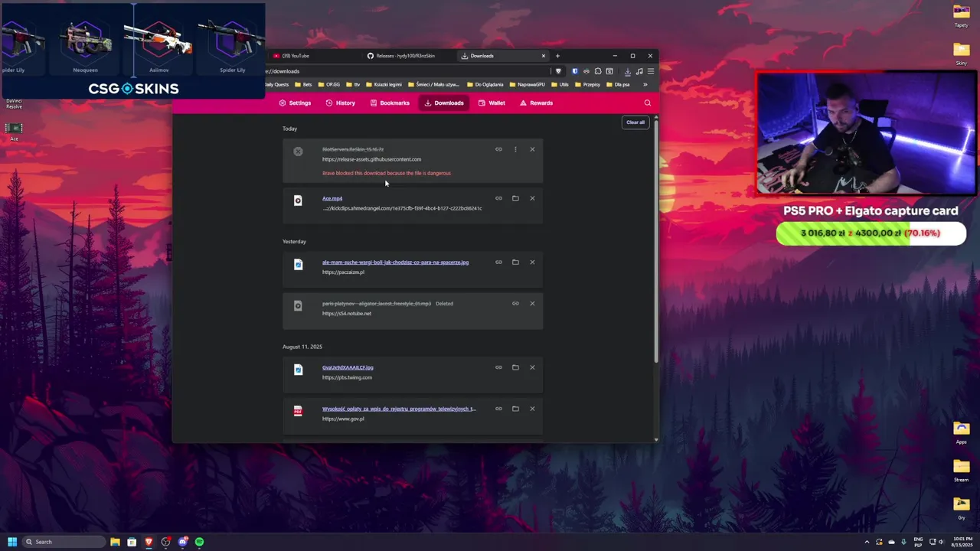The image size is (980, 551).
Task: Show hidden system tray icons
Action: click(867, 542)
